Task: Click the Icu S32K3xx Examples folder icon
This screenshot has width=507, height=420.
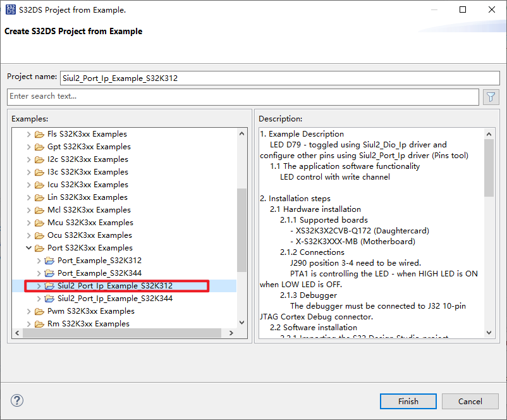Action: pyautogui.click(x=39, y=185)
